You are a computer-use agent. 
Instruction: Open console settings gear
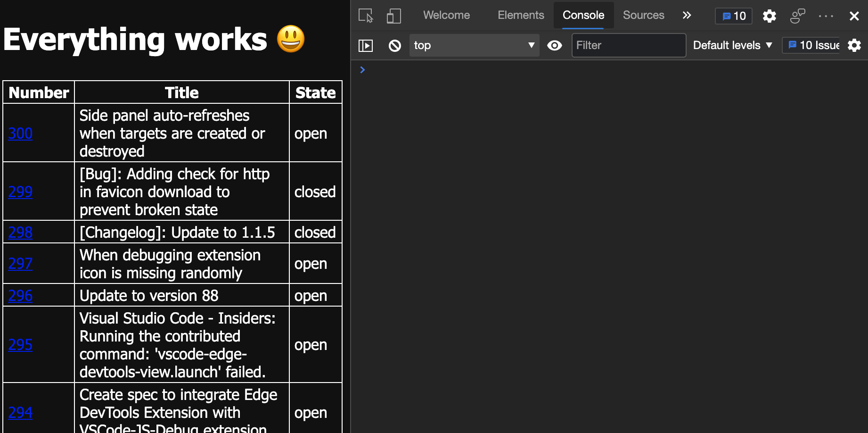click(x=854, y=45)
